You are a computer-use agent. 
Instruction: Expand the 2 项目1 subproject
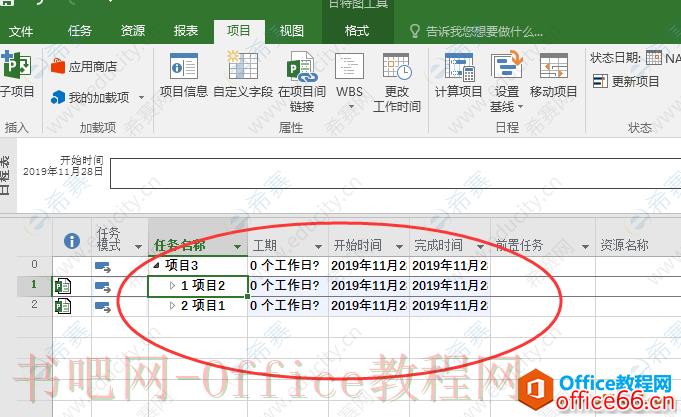click(172, 305)
